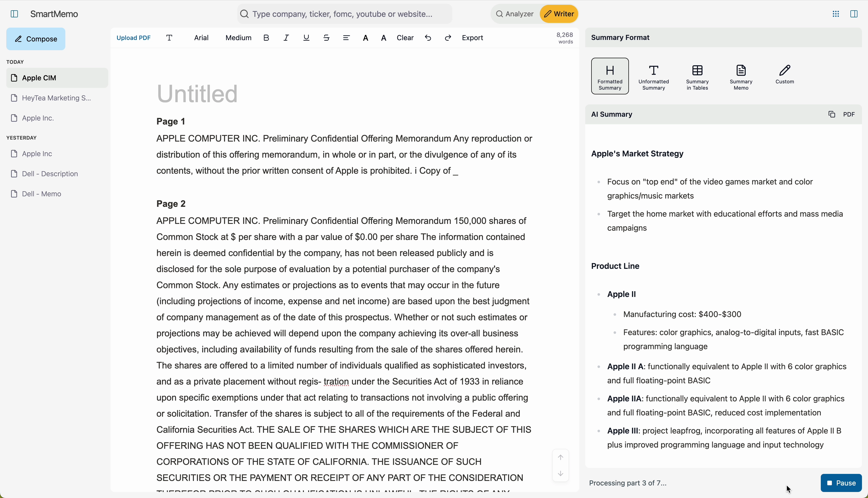This screenshot has width=868, height=498.
Task: Apply strikethrough with the toolbar icon
Action: (x=327, y=38)
